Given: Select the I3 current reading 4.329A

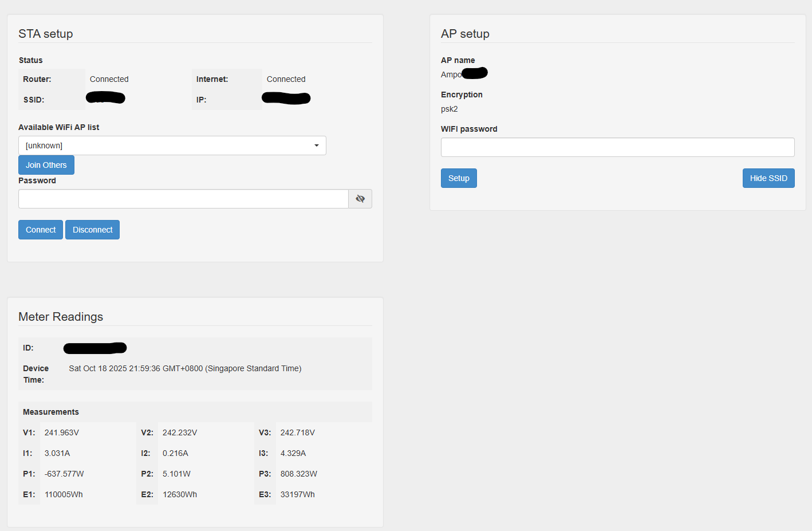Looking at the screenshot, I should click(x=293, y=453).
